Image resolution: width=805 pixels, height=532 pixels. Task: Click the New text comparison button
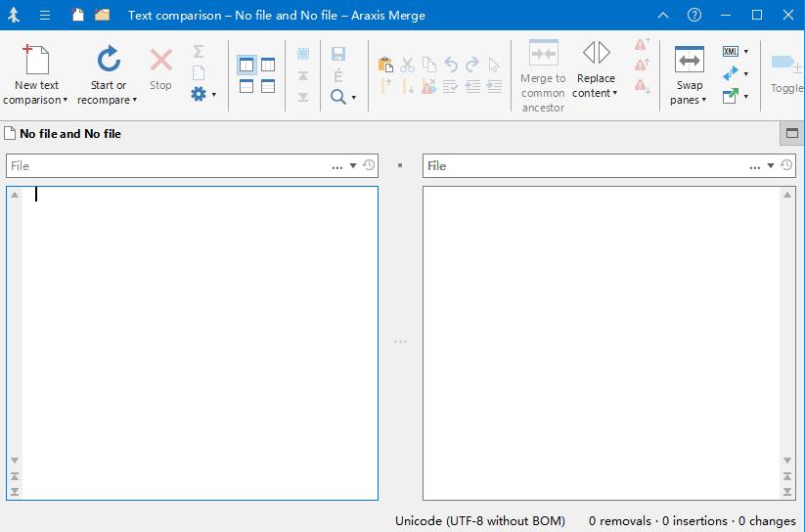(x=36, y=74)
